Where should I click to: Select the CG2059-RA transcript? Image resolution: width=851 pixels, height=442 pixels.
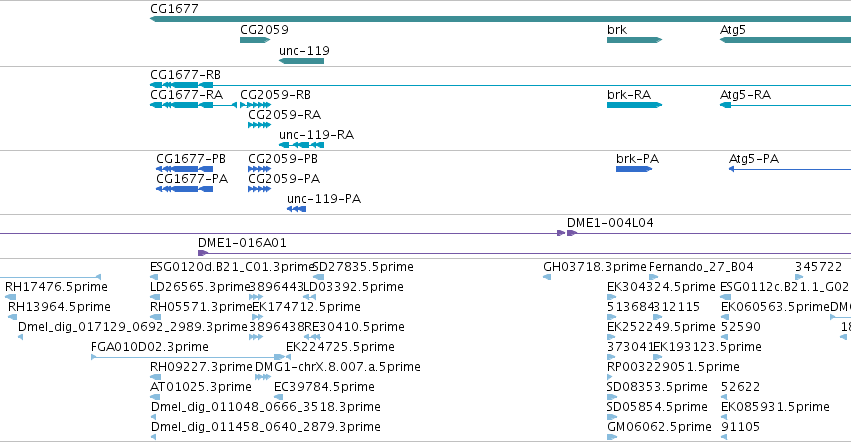[x=259, y=125]
